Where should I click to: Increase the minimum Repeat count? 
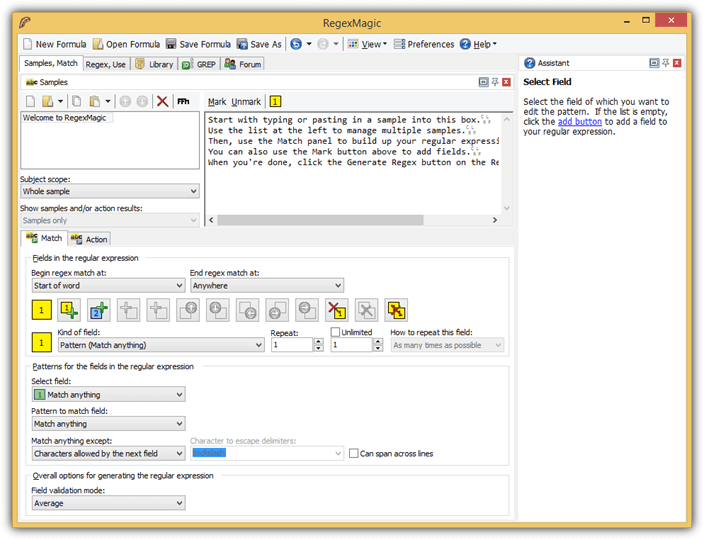coord(318,342)
